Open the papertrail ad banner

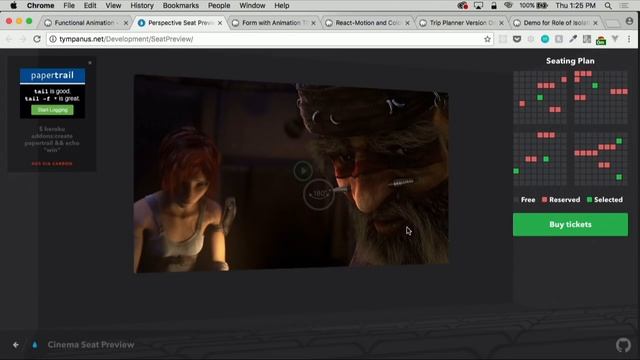52,93
